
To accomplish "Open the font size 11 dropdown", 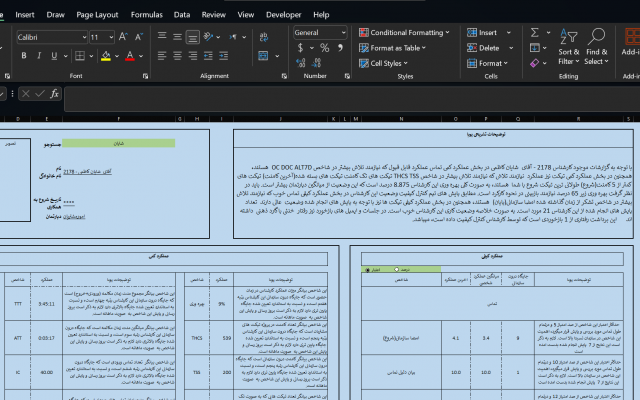I will (x=111, y=37).
